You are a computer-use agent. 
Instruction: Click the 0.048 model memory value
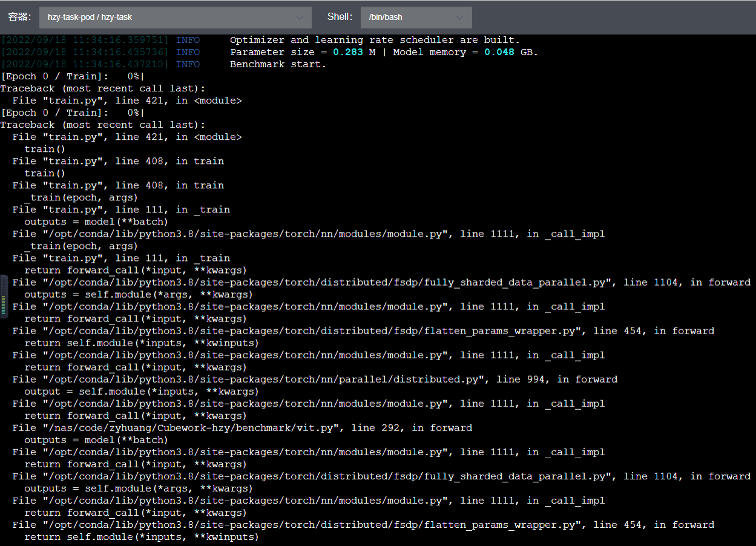click(x=499, y=52)
